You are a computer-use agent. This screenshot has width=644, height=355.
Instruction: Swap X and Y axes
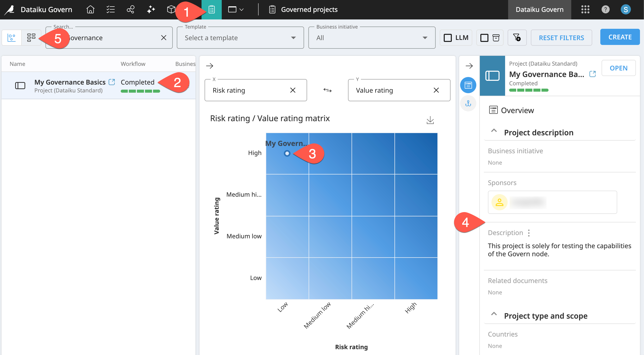tap(328, 90)
